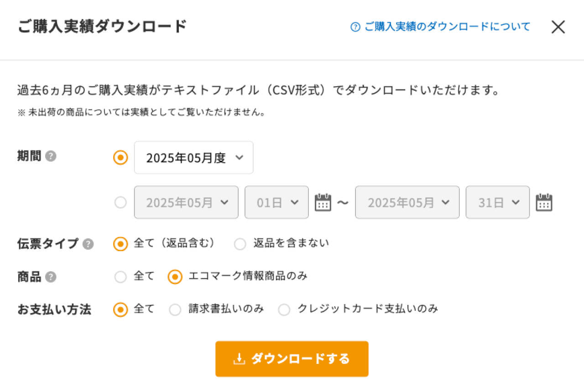The height and width of the screenshot is (392, 584).
Task: Click the help icon next to 伝票タイプ
Action: pos(88,244)
